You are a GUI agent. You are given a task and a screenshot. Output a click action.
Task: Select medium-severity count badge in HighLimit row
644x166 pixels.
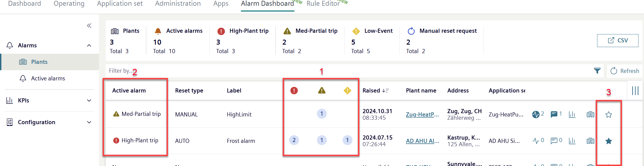coord(322,114)
